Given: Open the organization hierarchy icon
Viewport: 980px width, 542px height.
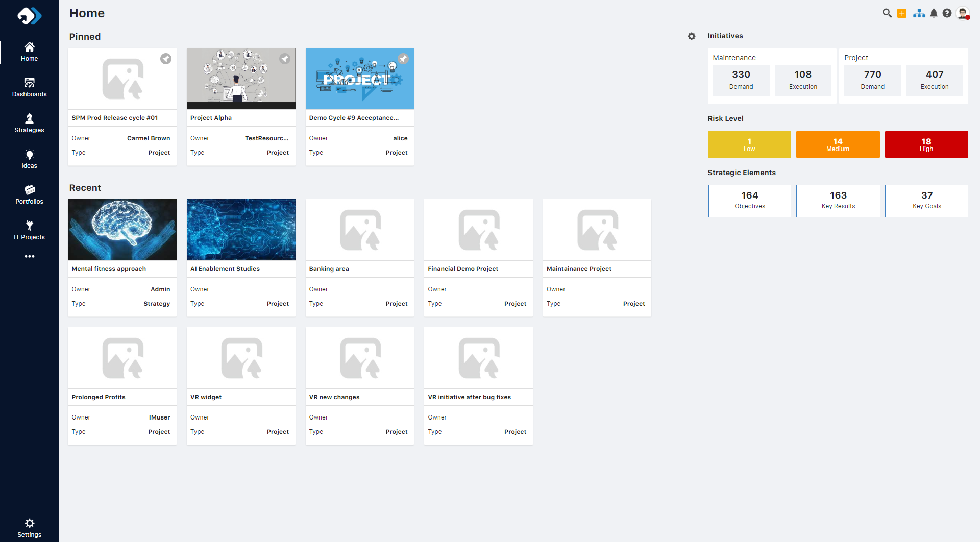Looking at the screenshot, I should point(919,13).
